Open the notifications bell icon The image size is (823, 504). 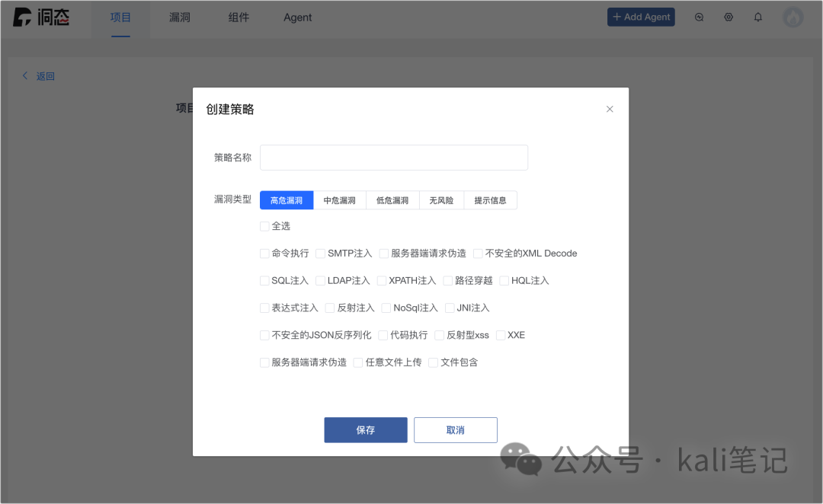(758, 18)
